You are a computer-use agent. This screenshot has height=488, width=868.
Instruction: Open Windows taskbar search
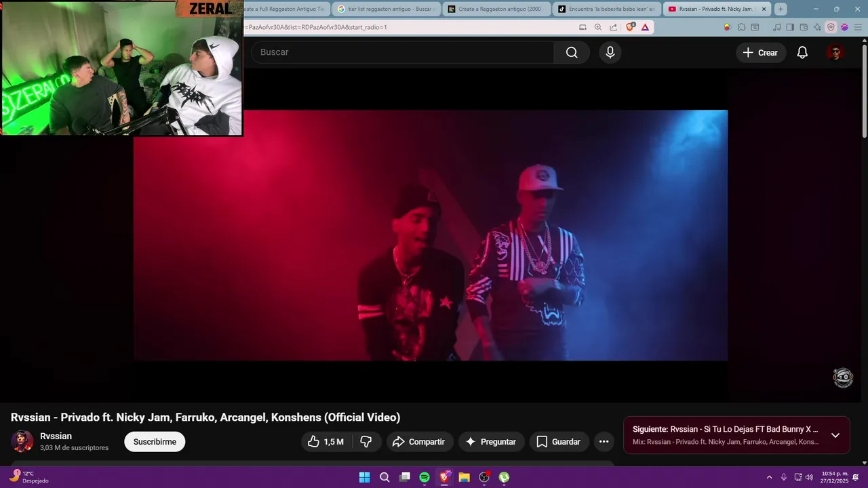pyautogui.click(x=384, y=477)
